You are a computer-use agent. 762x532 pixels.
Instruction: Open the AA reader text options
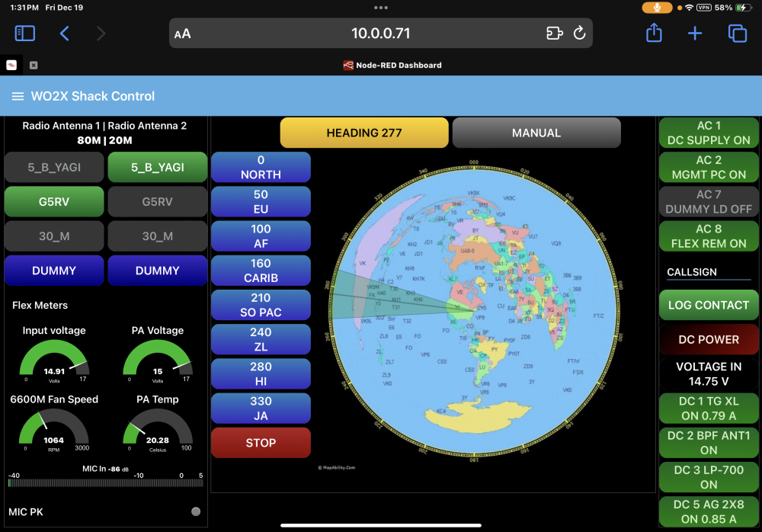coord(182,34)
